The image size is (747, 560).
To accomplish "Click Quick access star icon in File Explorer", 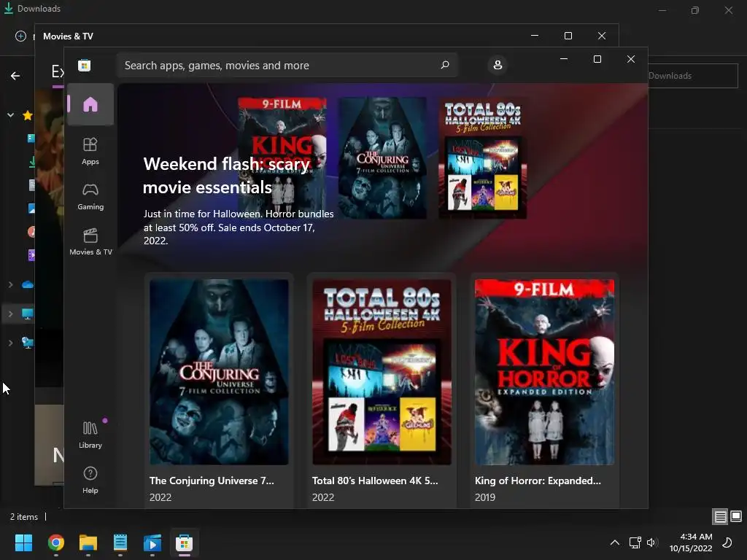I will coord(28,115).
